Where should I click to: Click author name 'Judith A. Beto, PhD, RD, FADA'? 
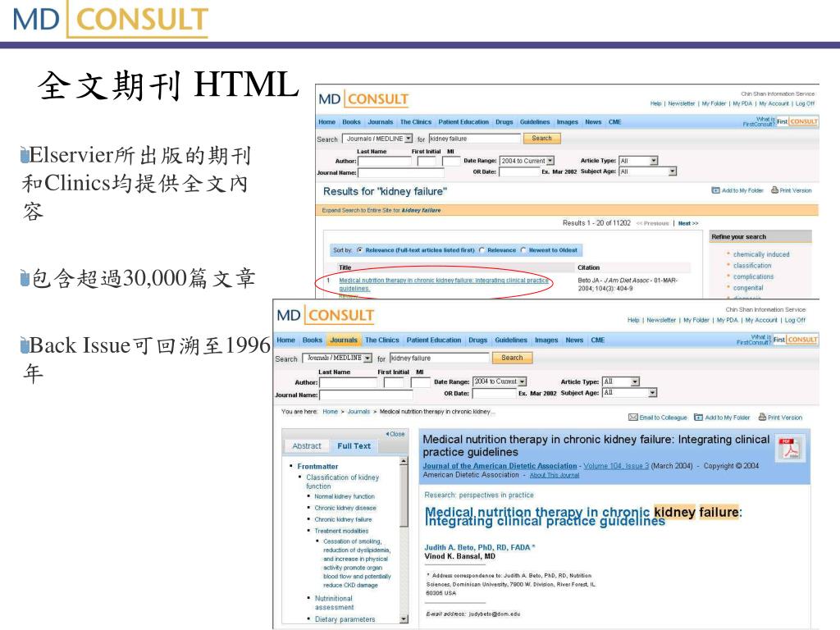point(477,547)
